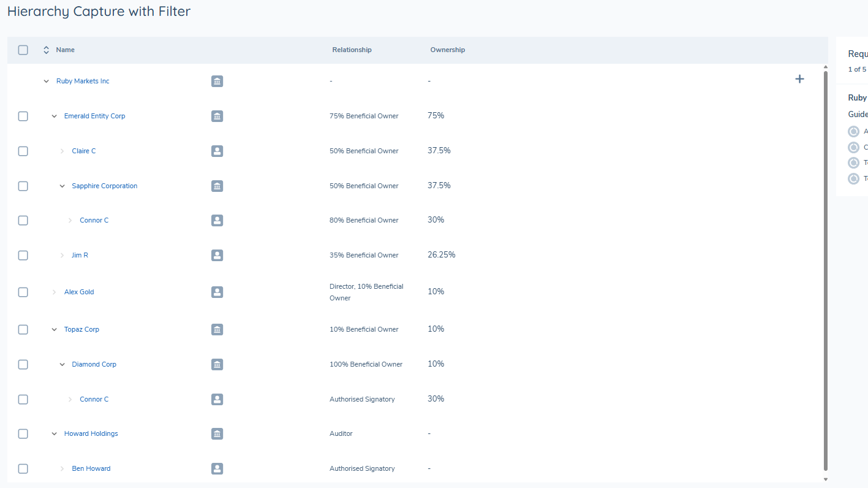Click the company icon for Emerald Entity Corp
This screenshot has height=488, width=868.
tap(217, 116)
